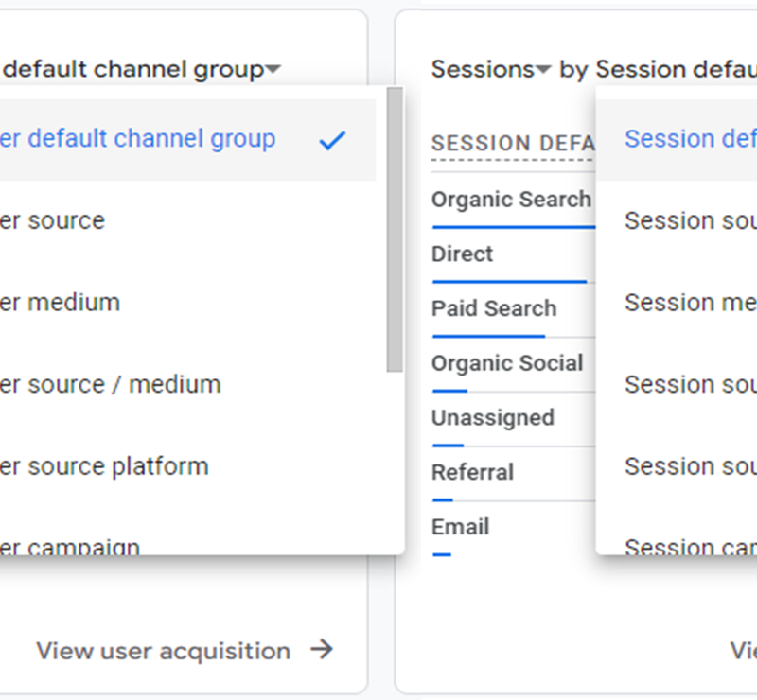Viewport: 757px width, 700px height.
Task: Click the dropdown list scrollbar thumb
Action: pyautogui.click(x=395, y=230)
